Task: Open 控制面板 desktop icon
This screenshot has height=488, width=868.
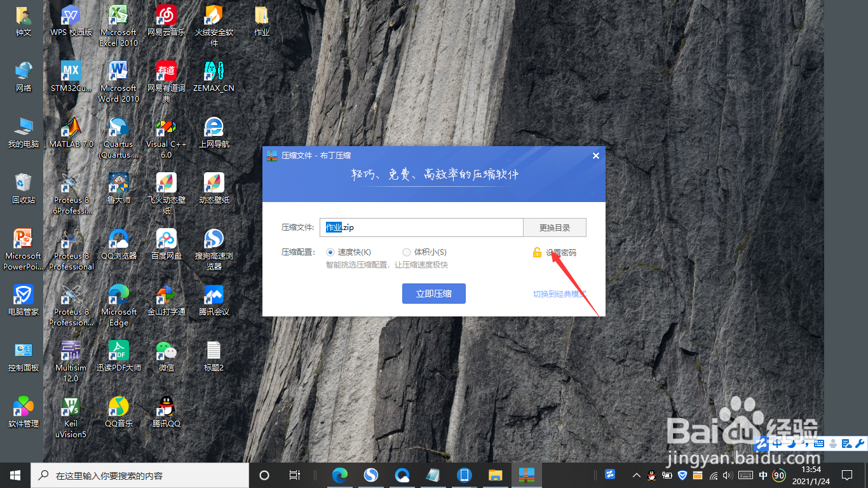Action: click(x=24, y=356)
